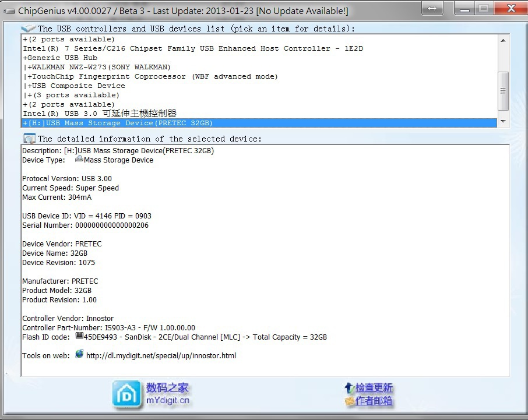Click the Mass Storage Device type icon

(79, 159)
